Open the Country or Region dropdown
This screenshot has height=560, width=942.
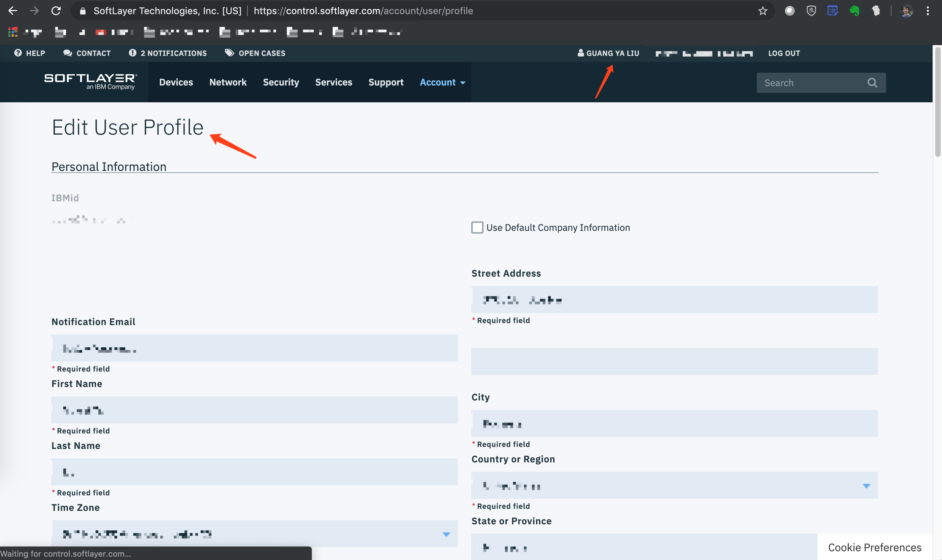point(866,486)
